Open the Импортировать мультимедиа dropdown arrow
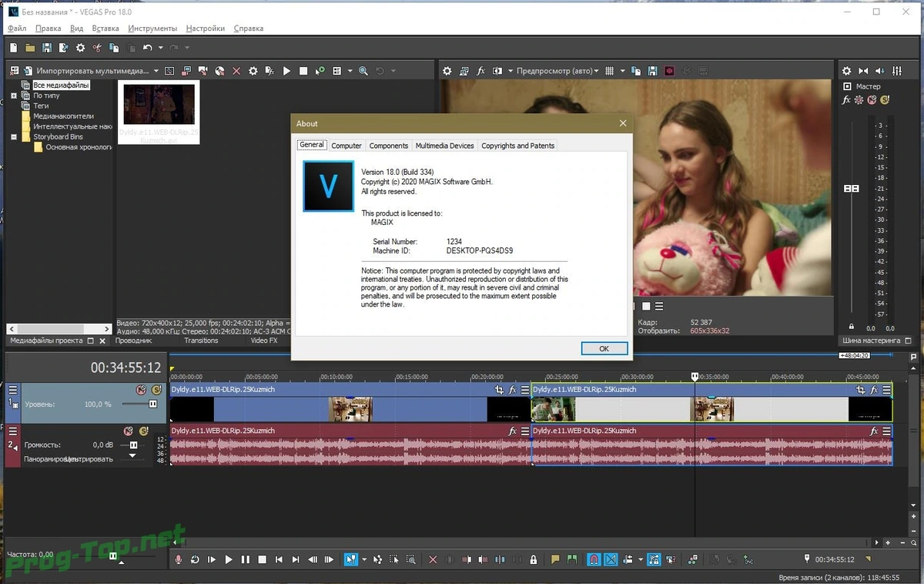Image resolution: width=924 pixels, height=584 pixels. click(156, 71)
